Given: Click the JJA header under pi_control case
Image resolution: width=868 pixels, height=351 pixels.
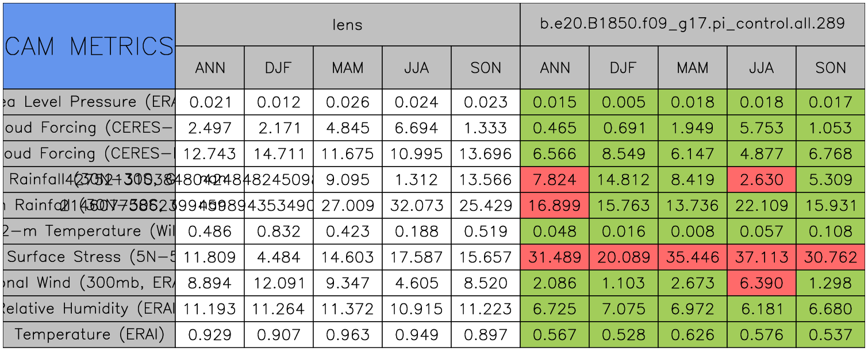Looking at the screenshot, I should [x=761, y=68].
